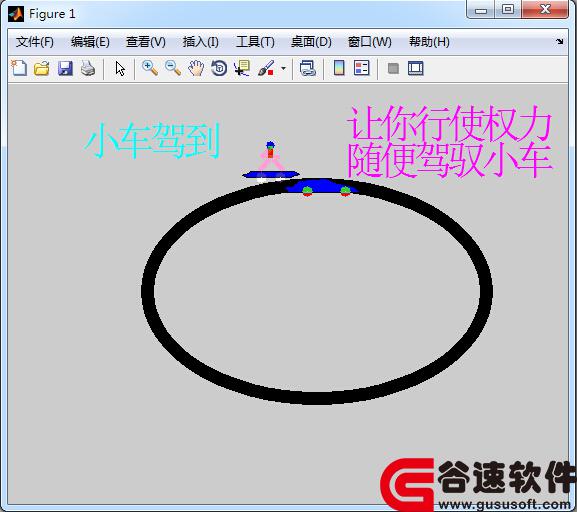
Task: Open the 帮助(H) menu
Action: (x=429, y=42)
